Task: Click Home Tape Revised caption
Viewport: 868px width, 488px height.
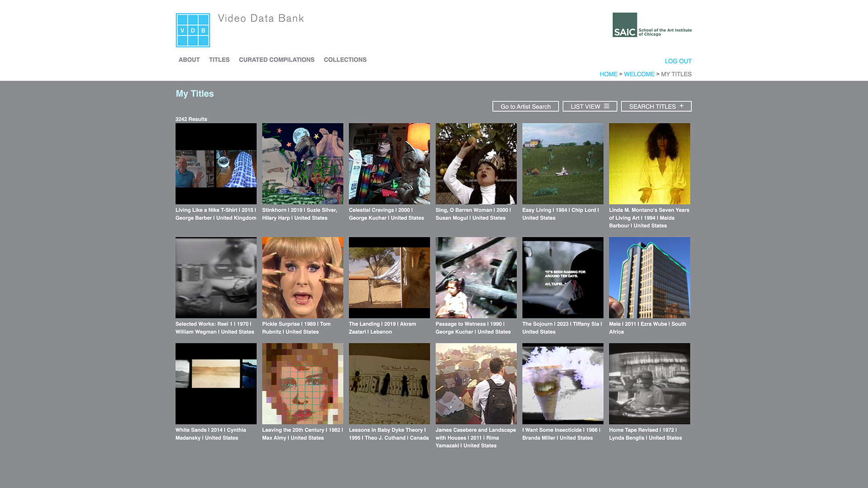Action: pyautogui.click(x=646, y=434)
